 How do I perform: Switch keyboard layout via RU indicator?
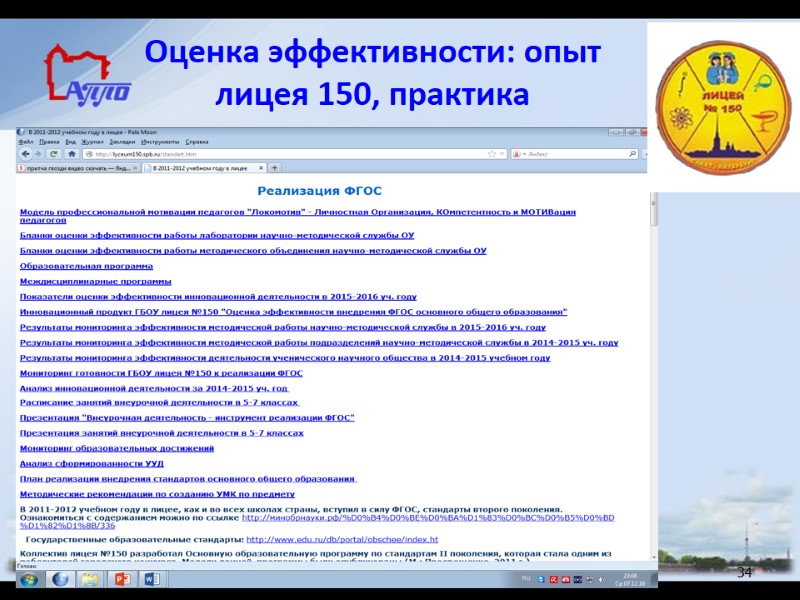524,578
